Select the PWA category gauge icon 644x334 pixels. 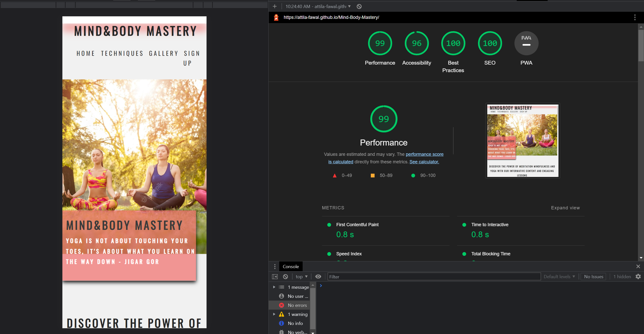[526, 43]
